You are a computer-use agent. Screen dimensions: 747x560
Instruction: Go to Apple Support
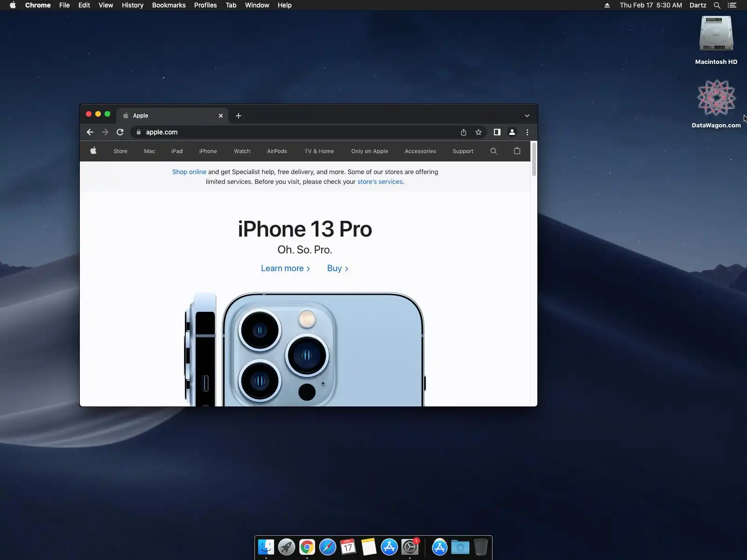click(x=463, y=151)
